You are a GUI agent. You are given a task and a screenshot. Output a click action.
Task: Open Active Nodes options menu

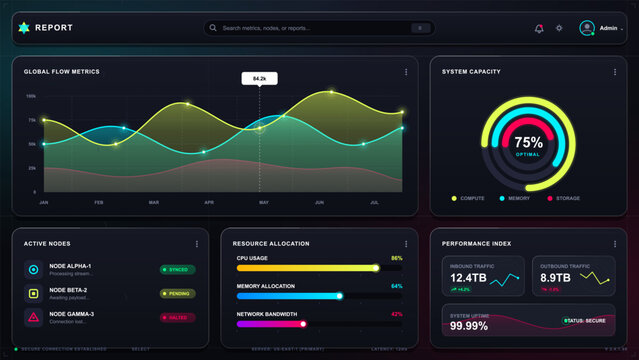(x=197, y=244)
